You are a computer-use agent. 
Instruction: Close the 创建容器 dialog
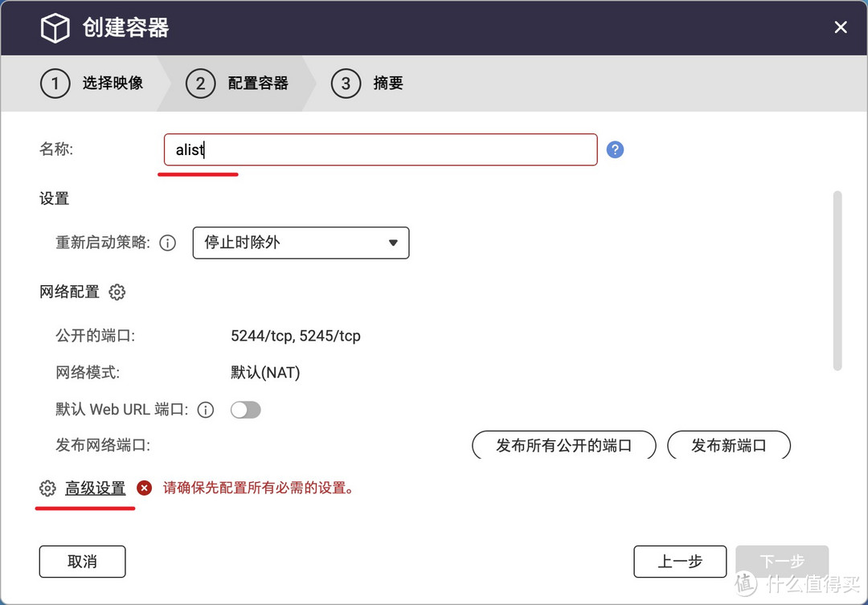(841, 28)
